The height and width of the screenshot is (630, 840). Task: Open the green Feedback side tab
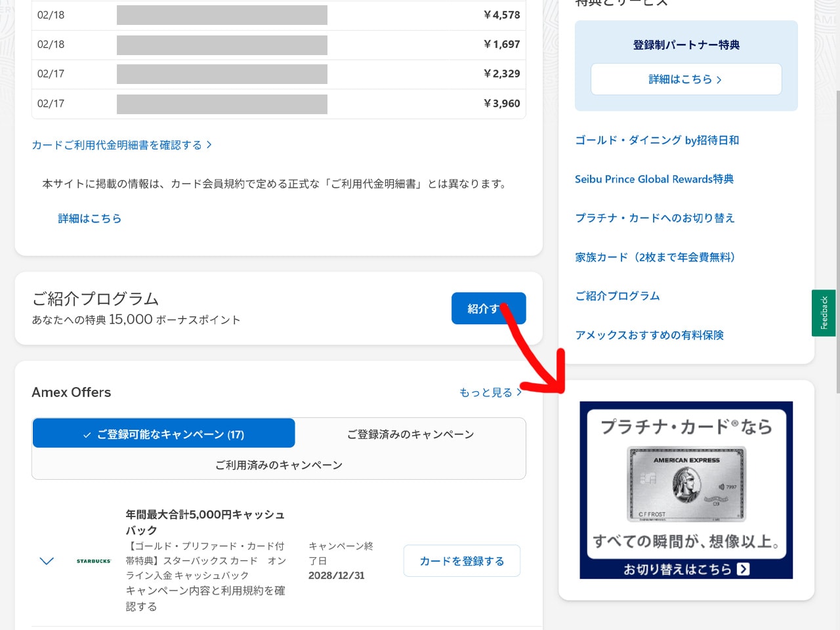coord(824,313)
